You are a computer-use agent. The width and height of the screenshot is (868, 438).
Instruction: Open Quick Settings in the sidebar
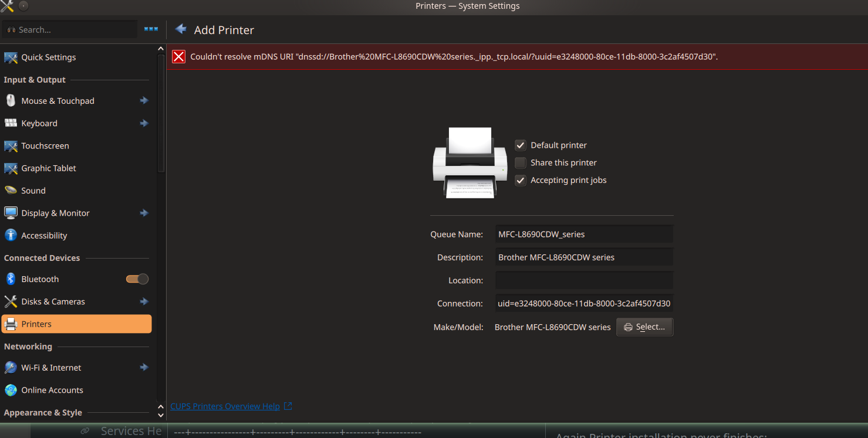pyautogui.click(x=76, y=57)
